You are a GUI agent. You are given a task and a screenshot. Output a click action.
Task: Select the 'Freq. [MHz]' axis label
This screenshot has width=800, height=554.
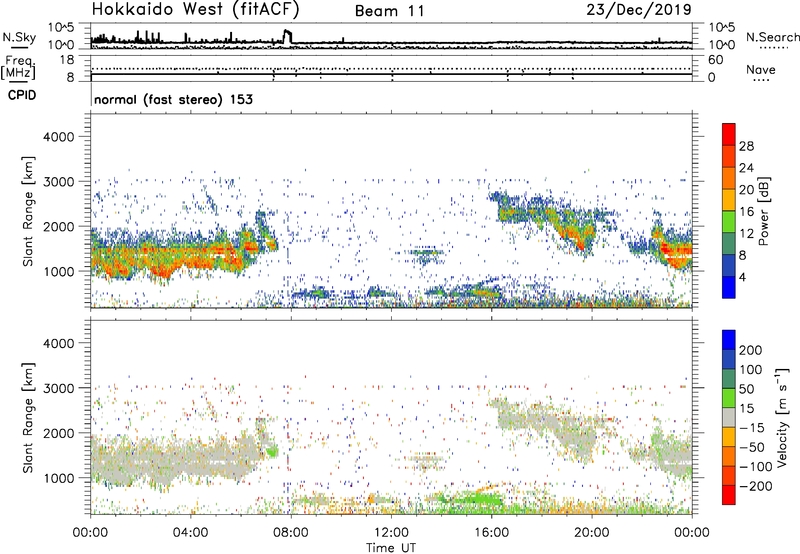coord(18,68)
